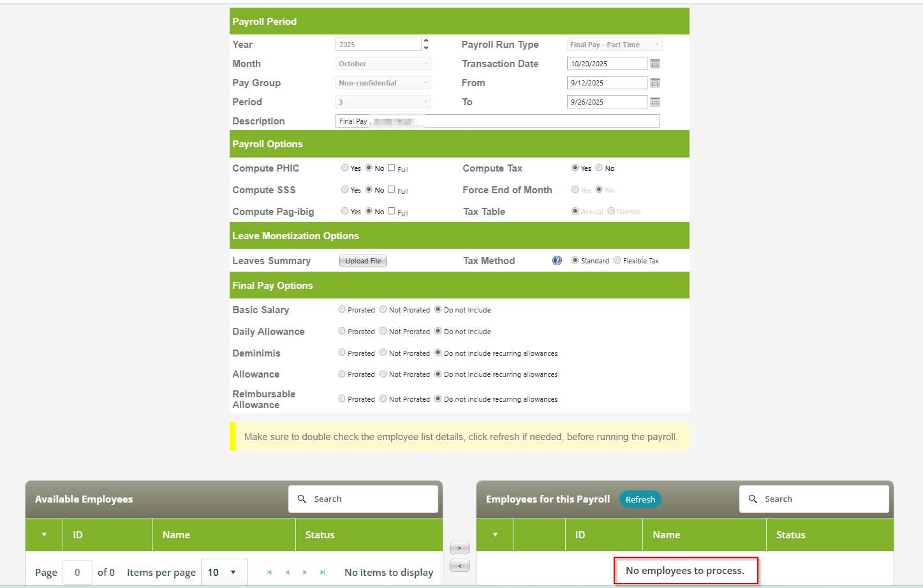Select Flexible Tax method
The width and height of the screenshot is (923, 588).
coord(617,260)
